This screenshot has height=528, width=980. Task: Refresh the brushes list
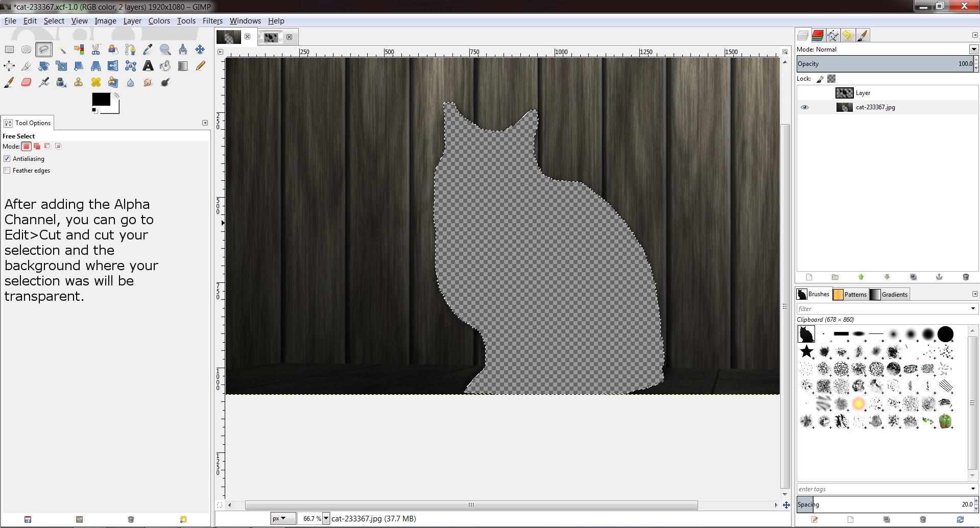pos(960,519)
